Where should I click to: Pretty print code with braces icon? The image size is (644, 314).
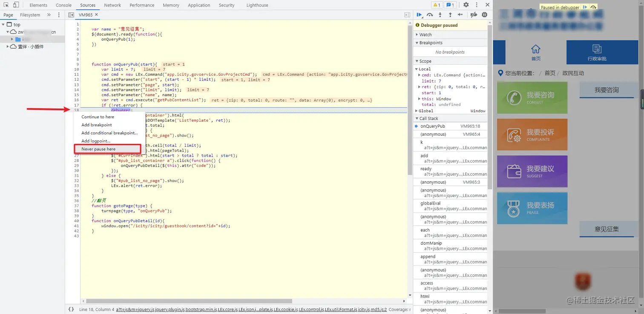point(71,309)
